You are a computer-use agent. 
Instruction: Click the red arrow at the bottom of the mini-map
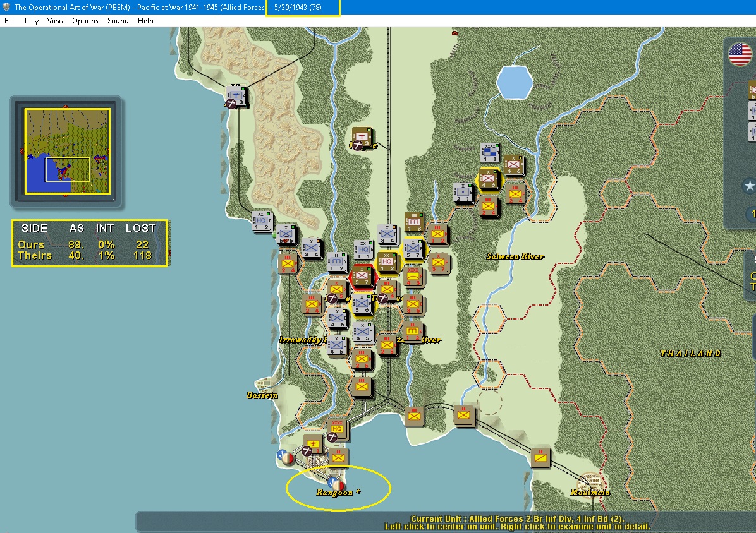point(66,196)
